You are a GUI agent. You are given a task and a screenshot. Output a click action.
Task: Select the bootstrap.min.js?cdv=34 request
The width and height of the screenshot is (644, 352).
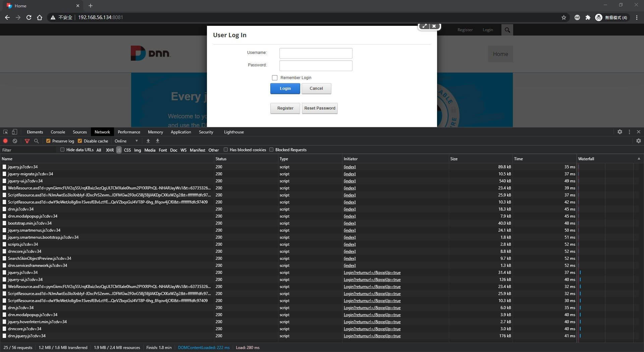pyautogui.click(x=30, y=223)
